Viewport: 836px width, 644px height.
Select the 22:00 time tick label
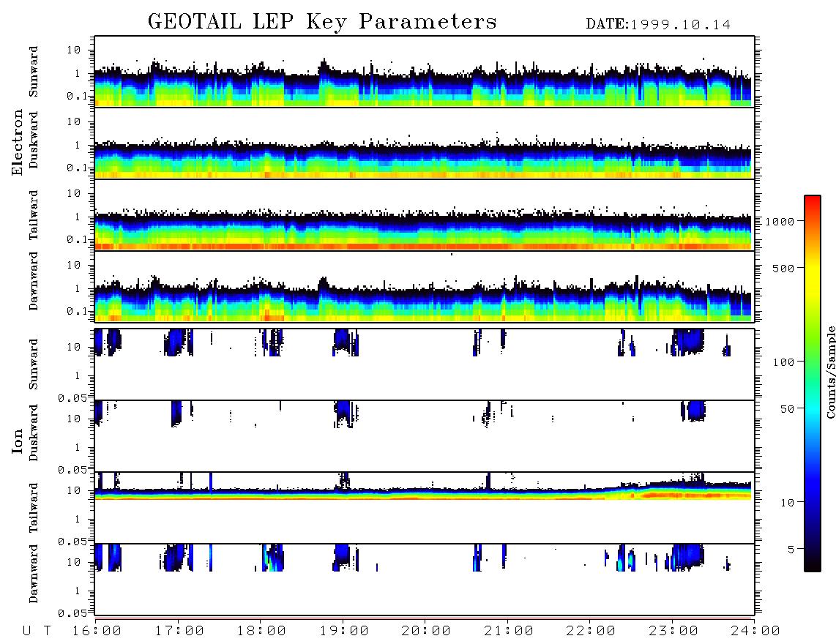coord(591,631)
